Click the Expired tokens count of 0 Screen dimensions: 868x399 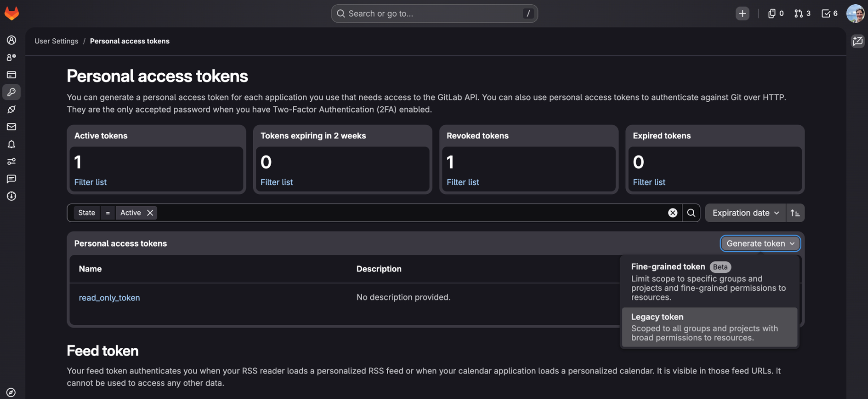638,162
